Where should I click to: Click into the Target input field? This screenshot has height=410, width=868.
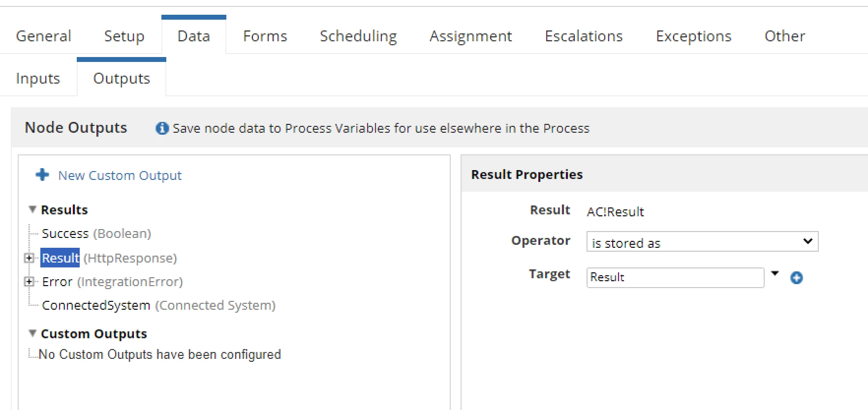675,278
